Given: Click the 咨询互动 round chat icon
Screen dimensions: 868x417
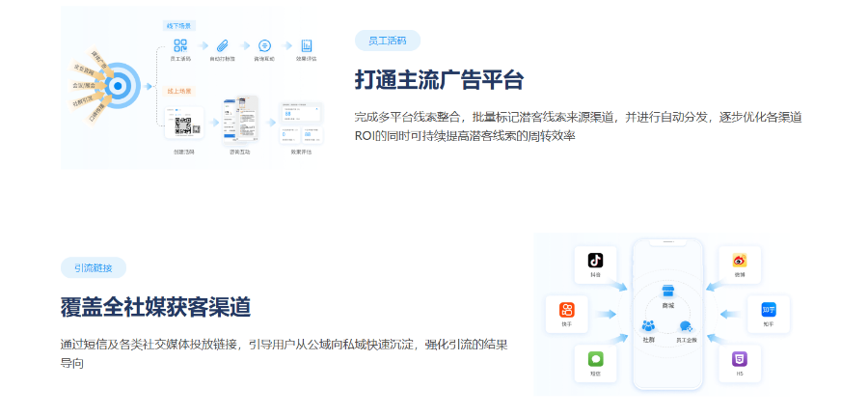Looking at the screenshot, I should 264,45.
